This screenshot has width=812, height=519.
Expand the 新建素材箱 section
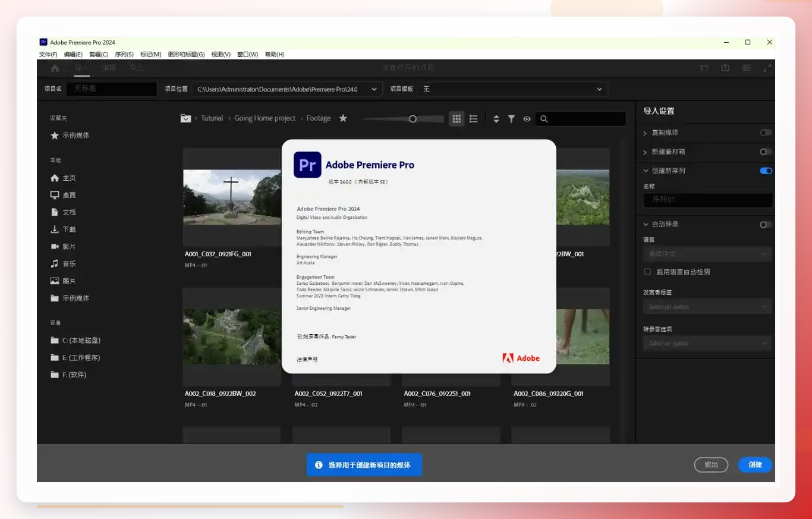coord(646,152)
